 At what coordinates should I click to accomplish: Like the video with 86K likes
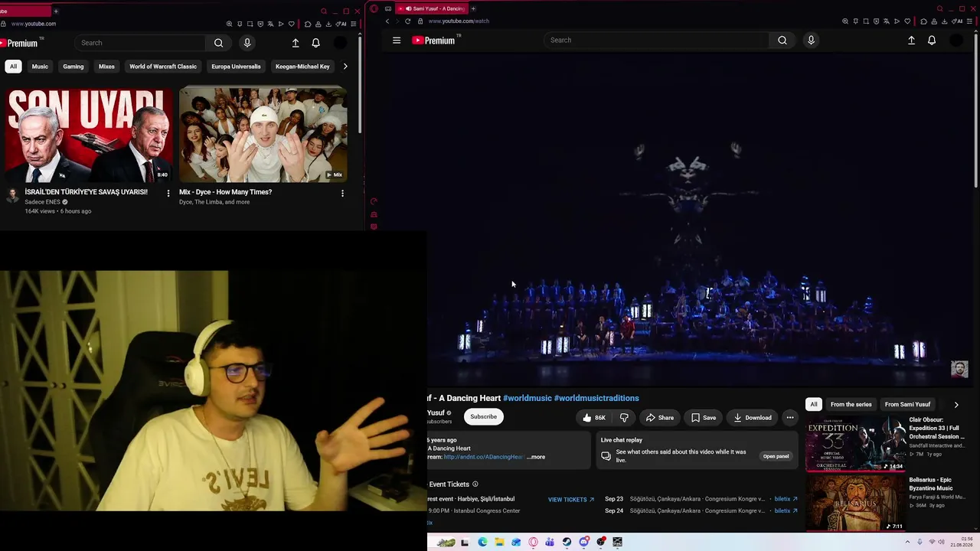(x=593, y=418)
